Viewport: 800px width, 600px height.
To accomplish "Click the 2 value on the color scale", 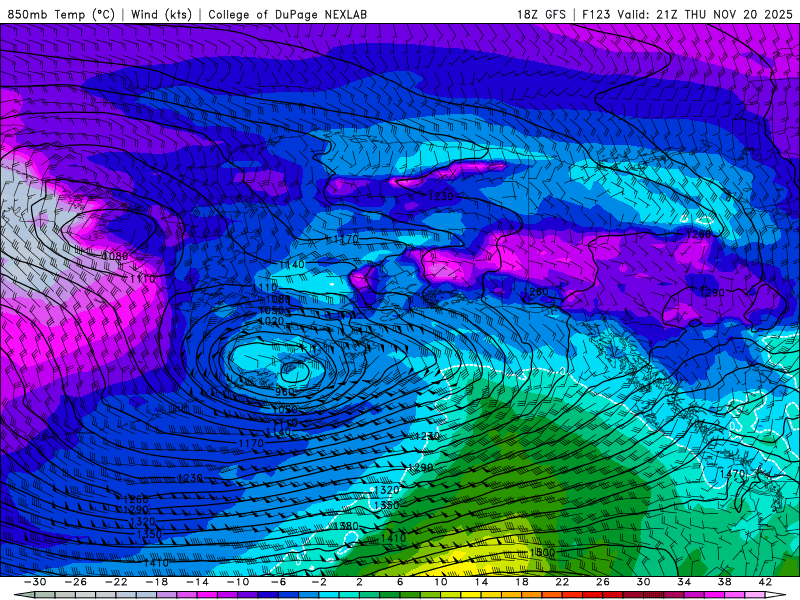I will (359, 582).
